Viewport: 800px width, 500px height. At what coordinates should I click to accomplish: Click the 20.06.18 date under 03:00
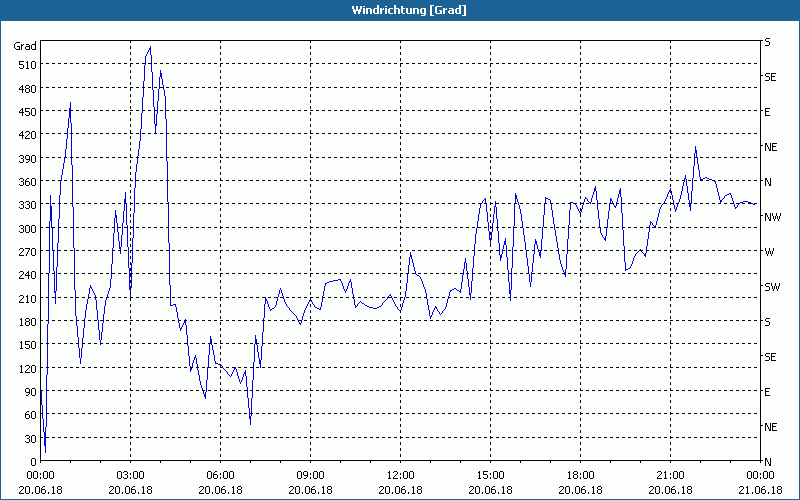click(x=131, y=490)
